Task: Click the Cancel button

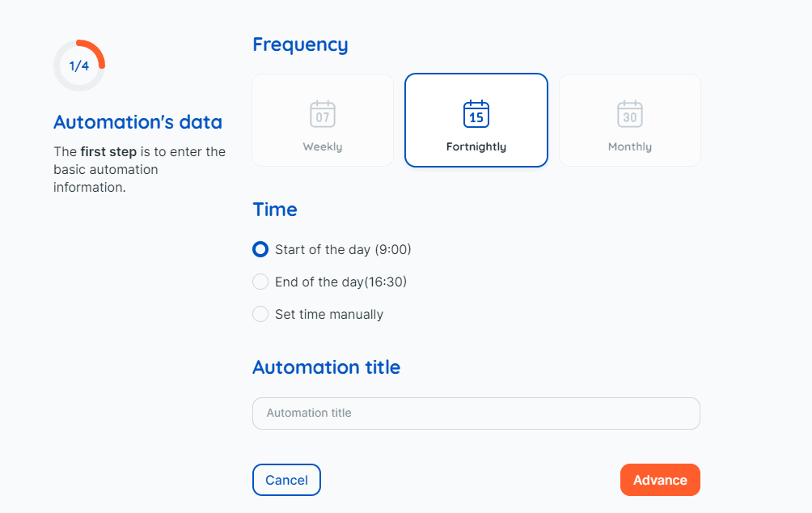Action: click(x=286, y=480)
